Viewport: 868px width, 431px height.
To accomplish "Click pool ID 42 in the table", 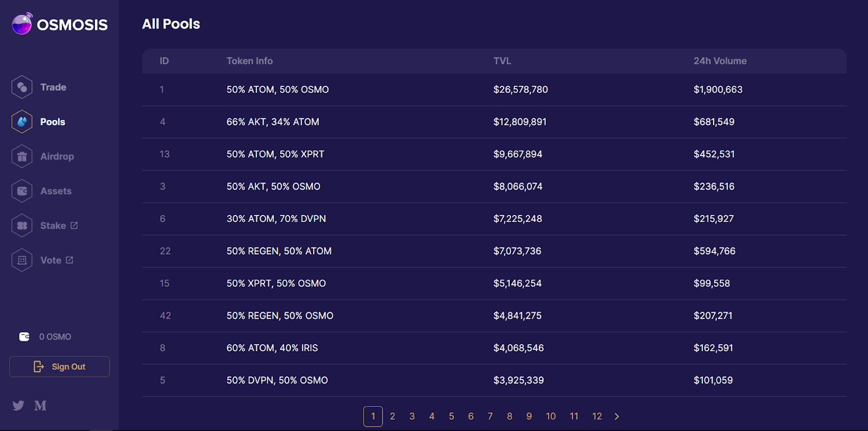I will pyautogui.click(x=165, y=316).
